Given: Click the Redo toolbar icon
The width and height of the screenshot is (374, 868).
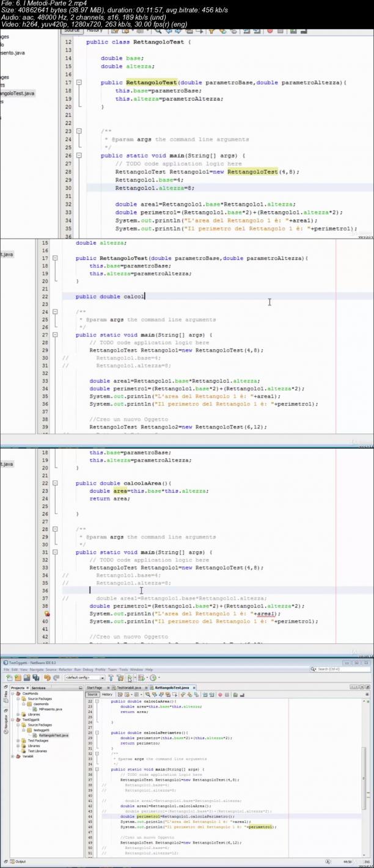Looking at the screenshot, I should (x=56, y=678).
